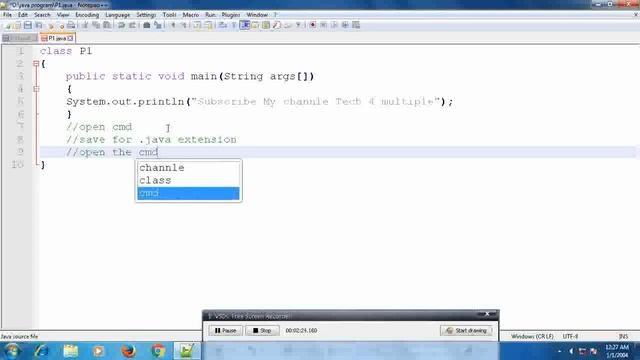
Task: Click the Stop macro recording icon
Action: 323,25
